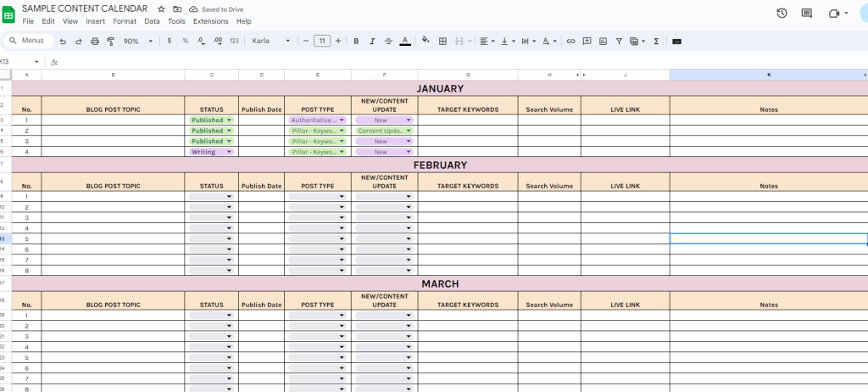Image resolution: width=868 pixels, height=392 pixels.
Task: Open the Karla font dropdown
Action: (270, 41)
